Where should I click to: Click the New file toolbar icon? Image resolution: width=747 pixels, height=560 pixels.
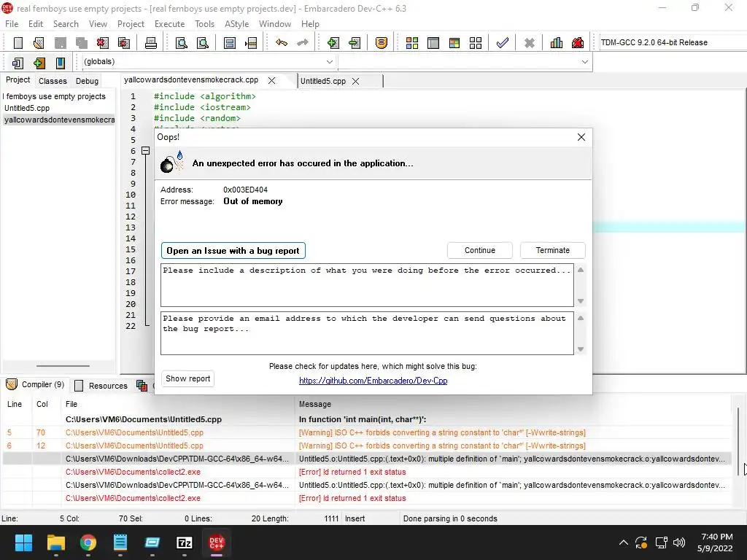18,43
